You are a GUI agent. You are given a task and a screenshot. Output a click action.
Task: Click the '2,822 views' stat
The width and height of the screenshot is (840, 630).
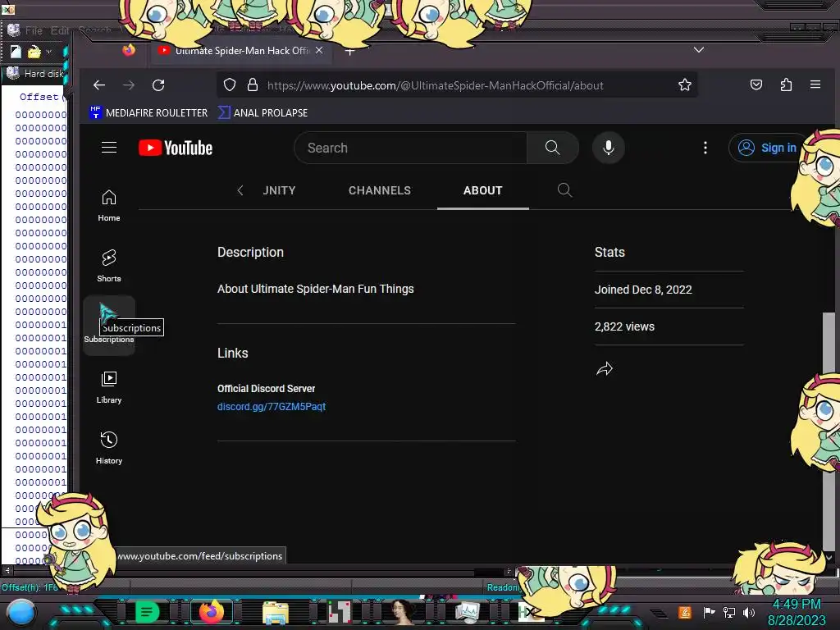click(x=624, y=326)
